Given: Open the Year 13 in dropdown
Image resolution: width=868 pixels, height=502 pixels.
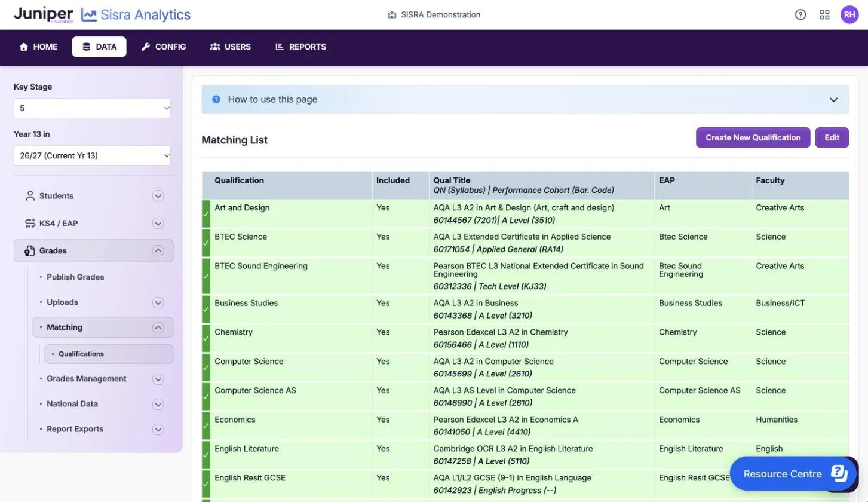Looking at the screenshot, I should click(92, 155).
